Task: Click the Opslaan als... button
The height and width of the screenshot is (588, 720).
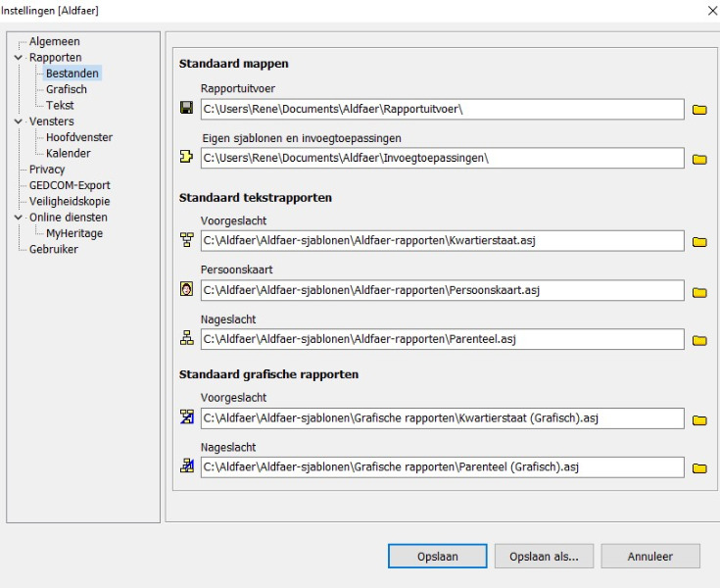Action: pos(544,556)
